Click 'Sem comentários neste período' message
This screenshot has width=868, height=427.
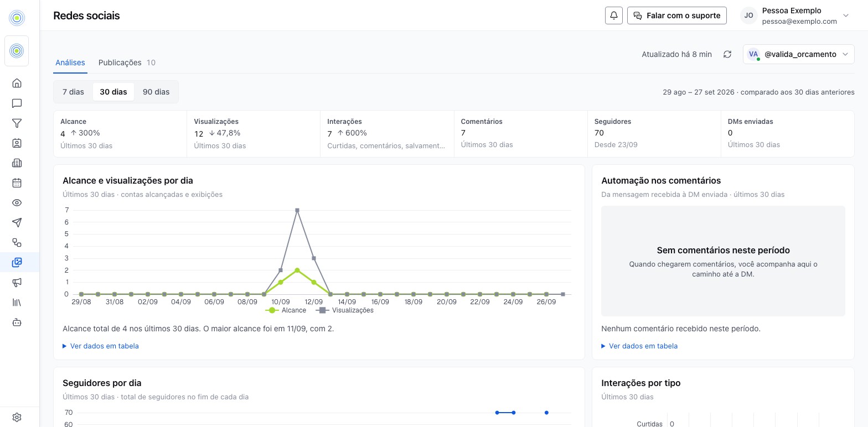point(723,250)
